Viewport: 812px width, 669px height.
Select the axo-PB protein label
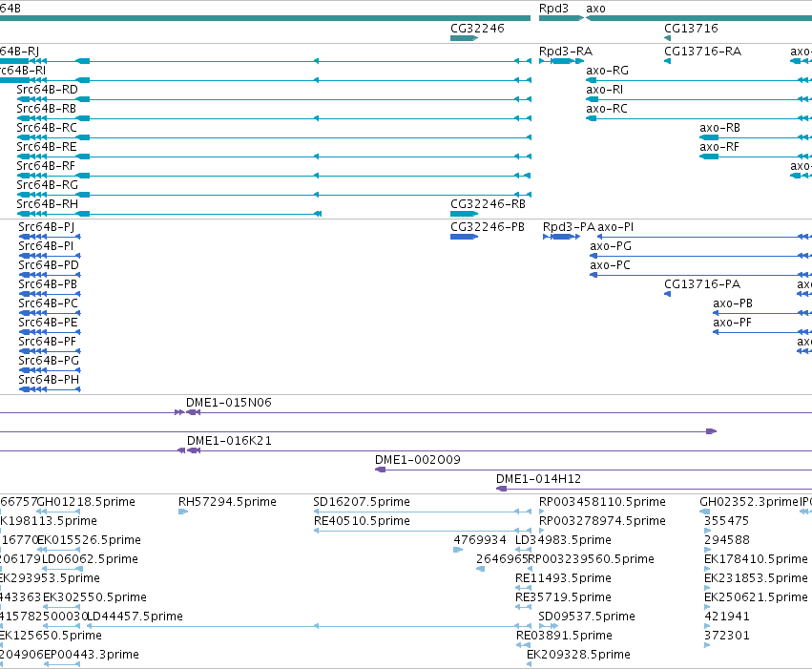(x=733, y=303)
